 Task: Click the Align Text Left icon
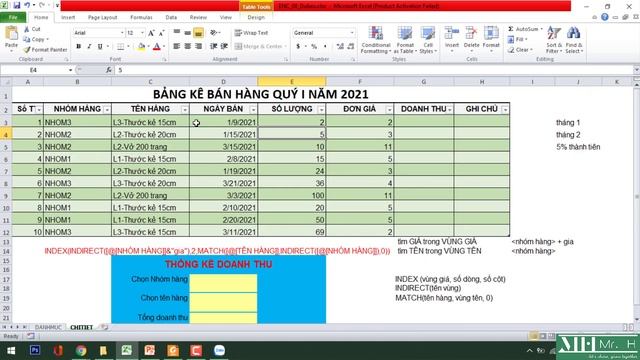pos(177,47)
